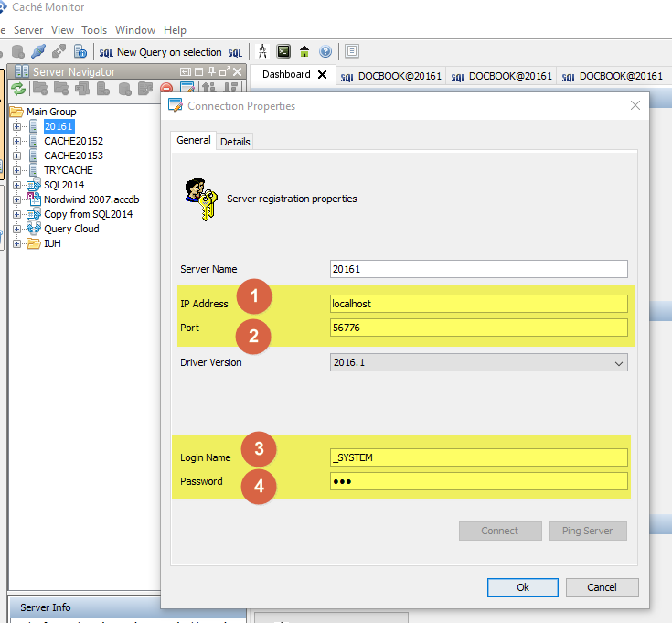
Task: Expand the IUH folder node
Action: [16, 243]
